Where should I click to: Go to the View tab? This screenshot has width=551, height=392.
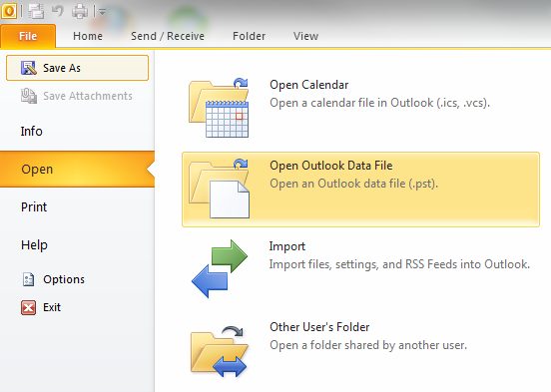(305, 36)
